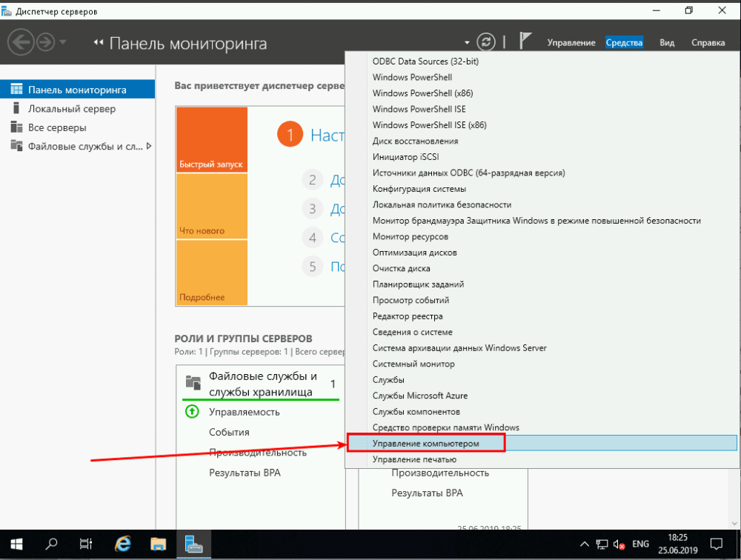Click the back navigation arrow

[21, 42]
